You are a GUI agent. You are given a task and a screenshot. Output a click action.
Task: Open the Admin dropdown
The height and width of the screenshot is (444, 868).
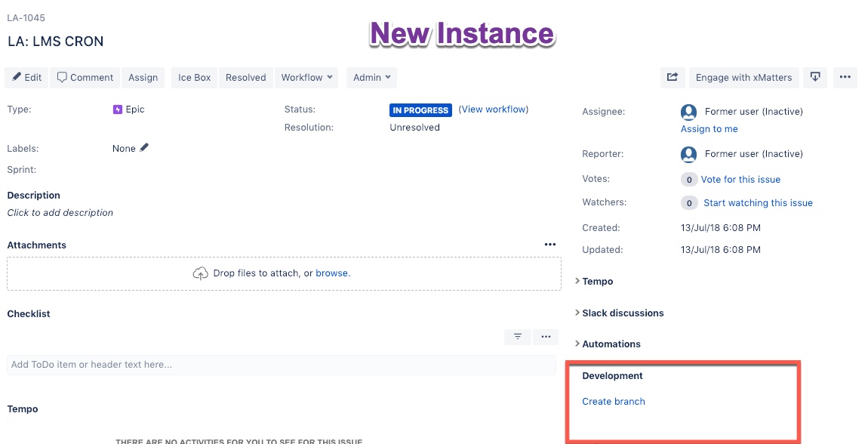(372, 78)
